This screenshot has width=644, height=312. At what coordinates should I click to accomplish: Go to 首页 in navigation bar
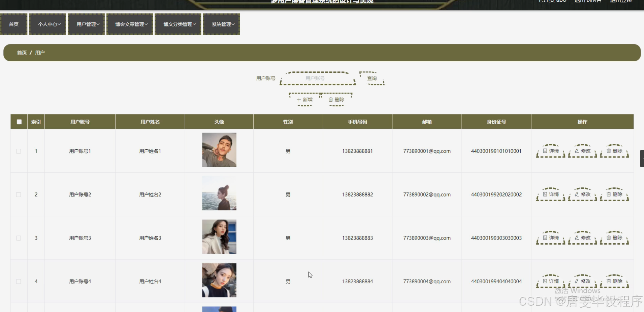pos(14,24)
